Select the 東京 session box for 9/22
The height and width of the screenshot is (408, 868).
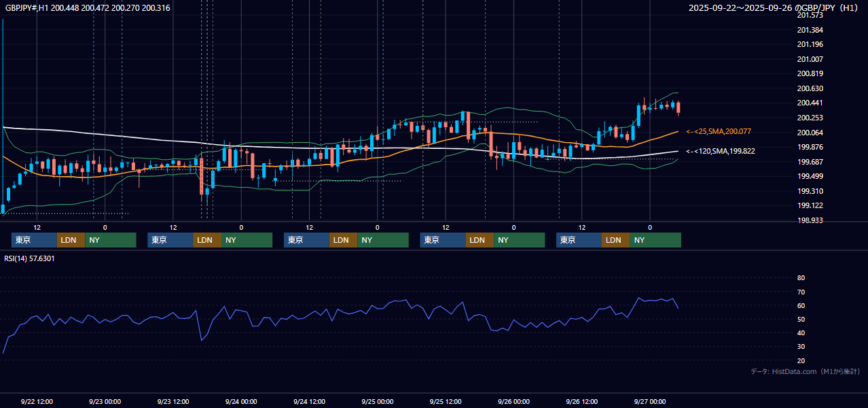tap(34, 240)
